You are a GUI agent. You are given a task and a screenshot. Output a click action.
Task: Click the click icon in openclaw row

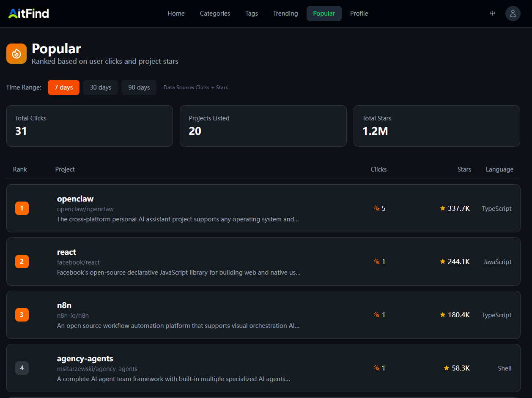tap(377, 208)
